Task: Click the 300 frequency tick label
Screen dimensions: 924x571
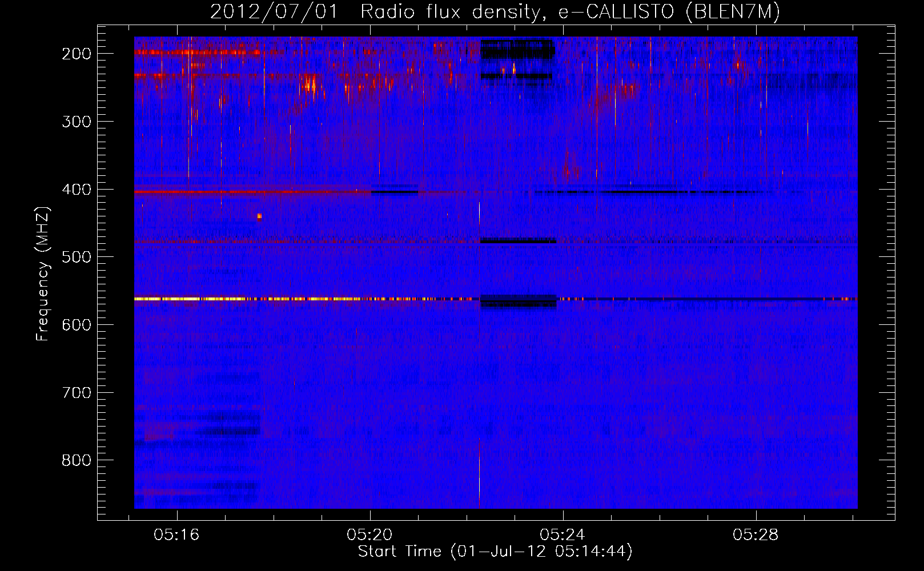Action: click(x=77, y=122)
